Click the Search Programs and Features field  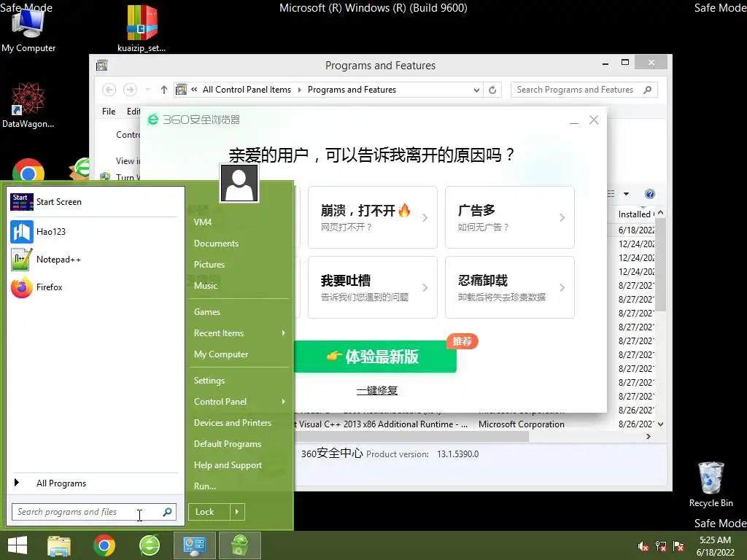(x=584, y=90)
